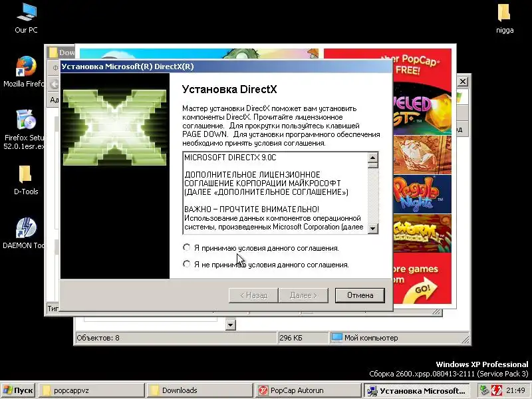The height and width of the screenshot is (399, 532).
Task: Accept the DirectX license agreement terms
Action: (x=187, y=247)
